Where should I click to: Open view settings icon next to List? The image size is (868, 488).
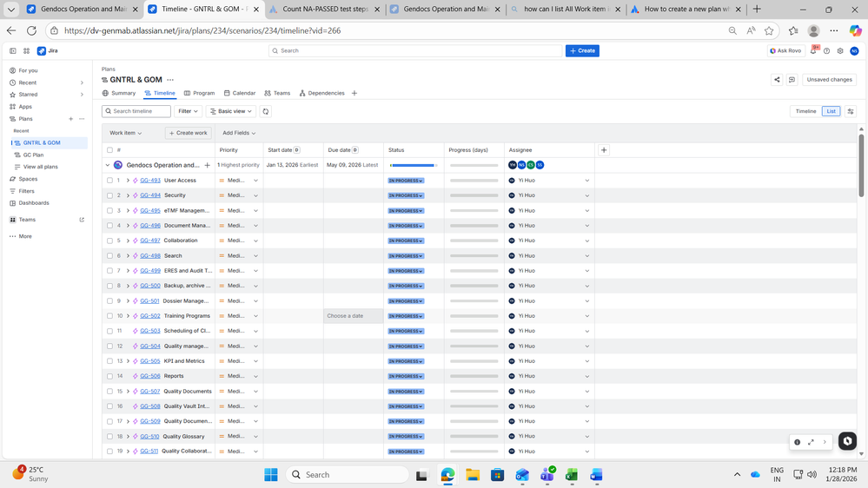pos(851,111)
